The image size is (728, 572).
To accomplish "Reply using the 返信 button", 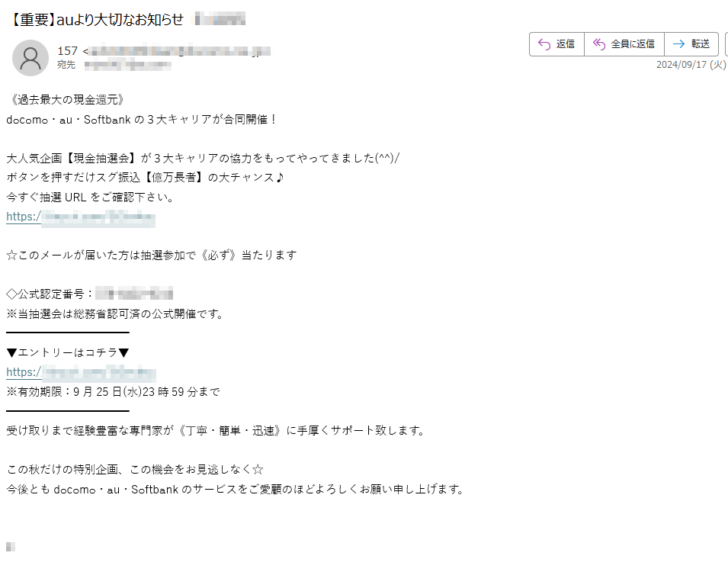I will point(556,44).
